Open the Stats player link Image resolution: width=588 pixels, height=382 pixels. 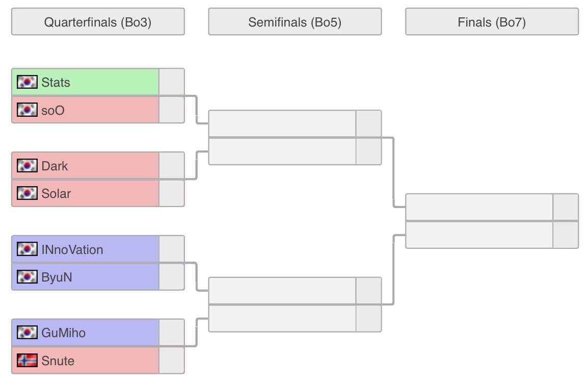pyautogui.click(x=56, y=82)
